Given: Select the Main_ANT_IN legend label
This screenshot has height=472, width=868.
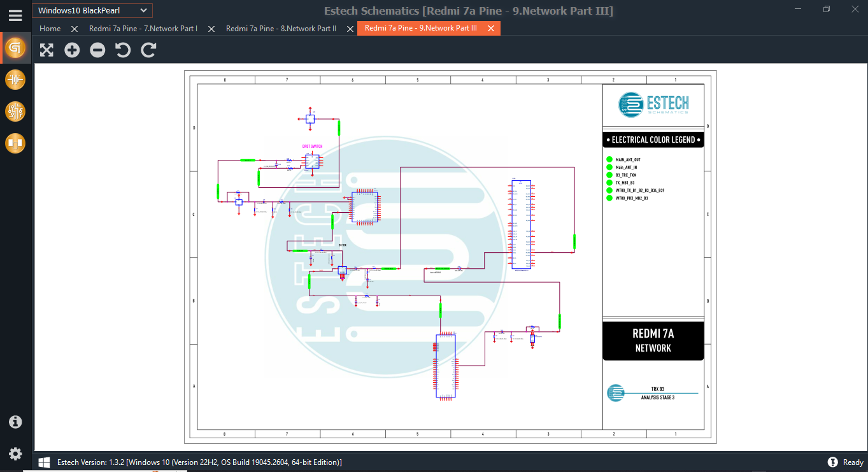Looking at the screenshot, I should pos(627,168).
